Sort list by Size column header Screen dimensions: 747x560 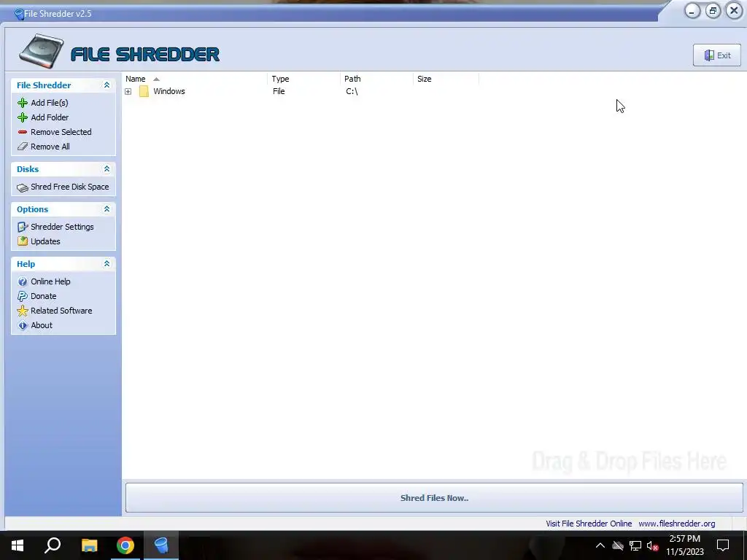pos(446,79)
